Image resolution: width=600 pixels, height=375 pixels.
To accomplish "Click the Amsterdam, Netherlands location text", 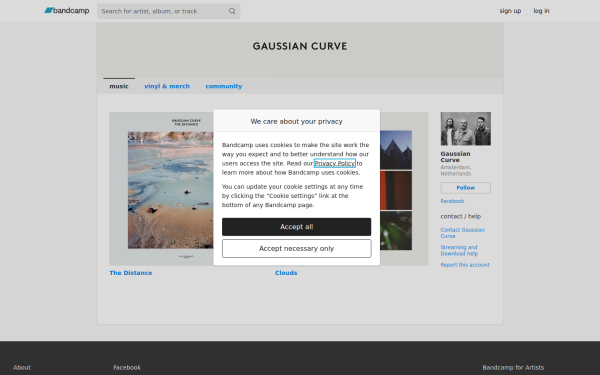I will 456,171.
